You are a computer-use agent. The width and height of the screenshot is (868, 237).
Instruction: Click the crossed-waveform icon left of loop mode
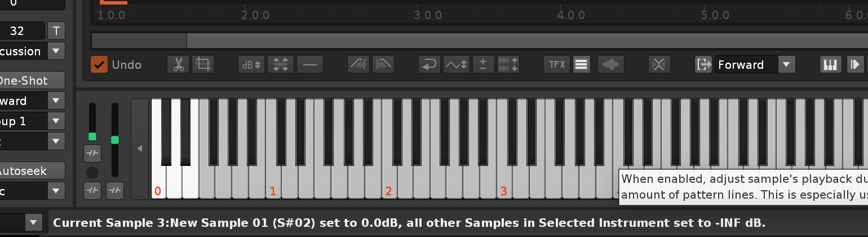coord(659,65)
